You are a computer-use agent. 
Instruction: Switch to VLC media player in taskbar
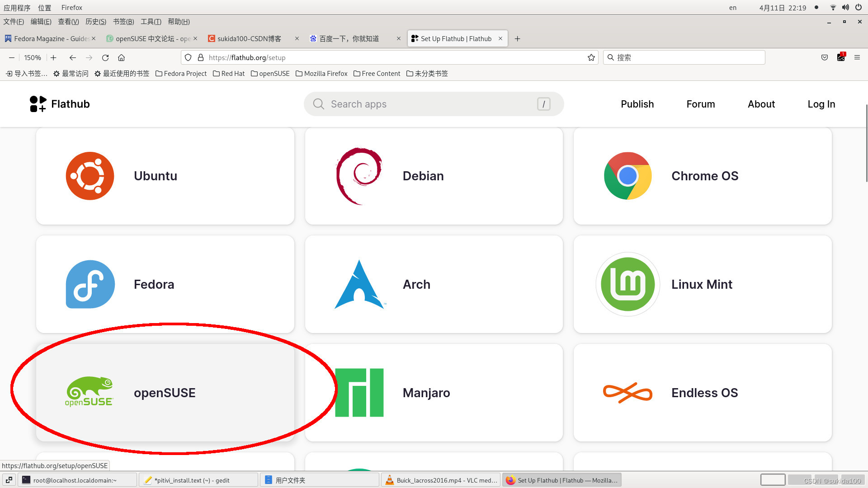point(441,480)
